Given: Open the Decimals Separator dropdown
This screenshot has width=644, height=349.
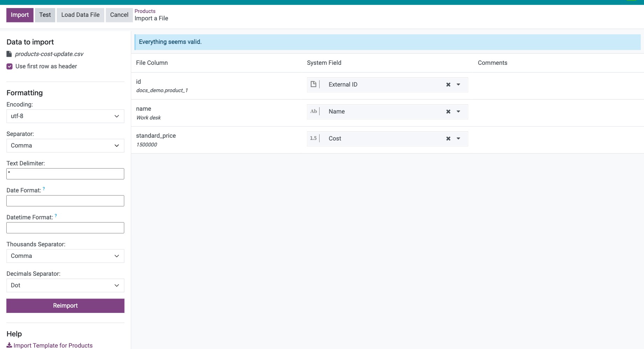Looking at the screenshot, I should 65,285.
